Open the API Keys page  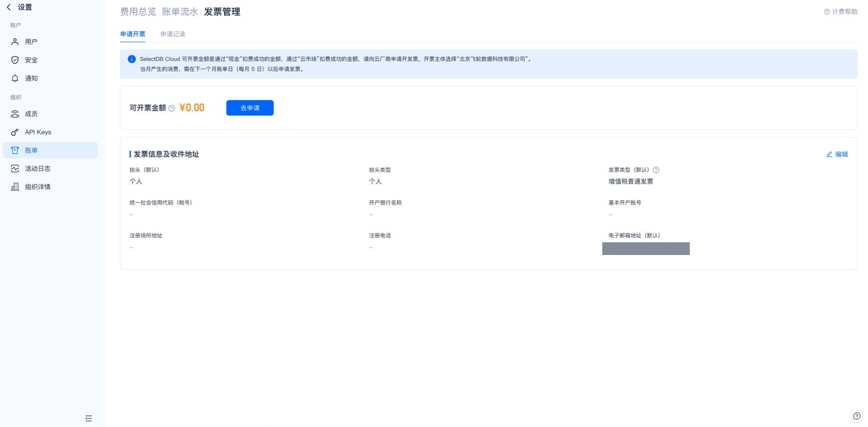(x=50, y=132)
